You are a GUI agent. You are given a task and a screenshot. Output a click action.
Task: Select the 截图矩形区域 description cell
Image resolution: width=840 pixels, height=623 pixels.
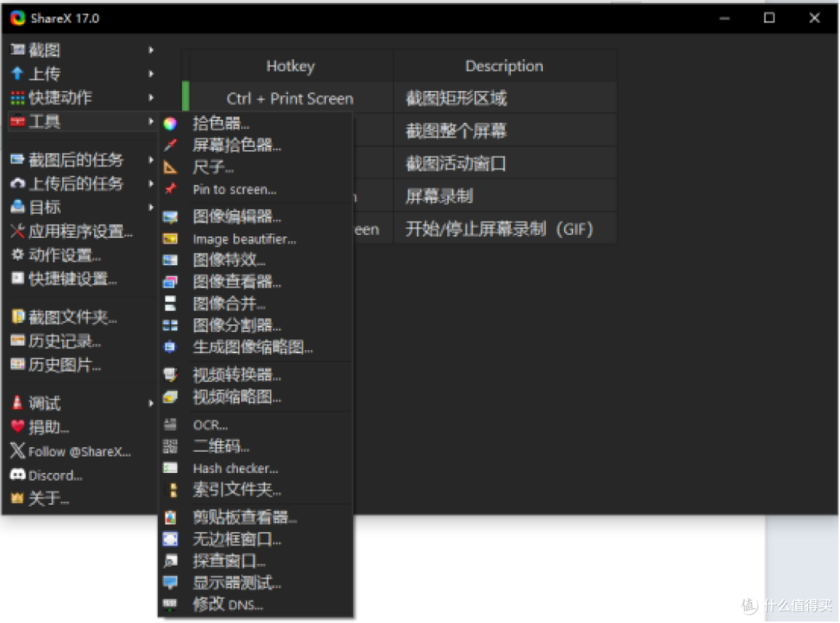tap(505, 98)
